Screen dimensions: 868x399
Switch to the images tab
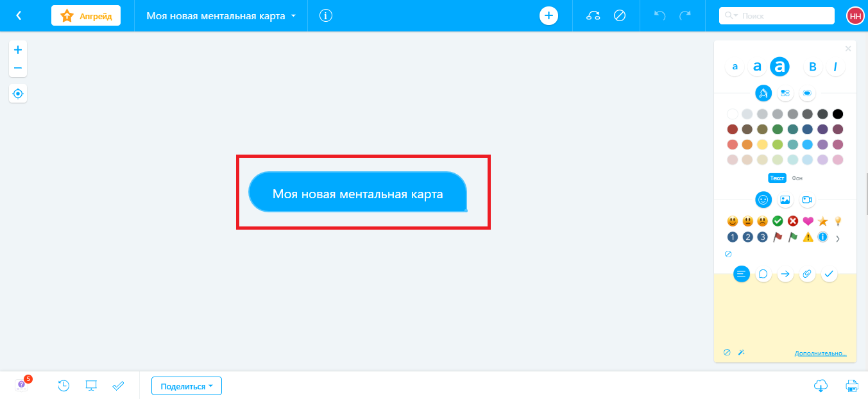click(785, 199)
